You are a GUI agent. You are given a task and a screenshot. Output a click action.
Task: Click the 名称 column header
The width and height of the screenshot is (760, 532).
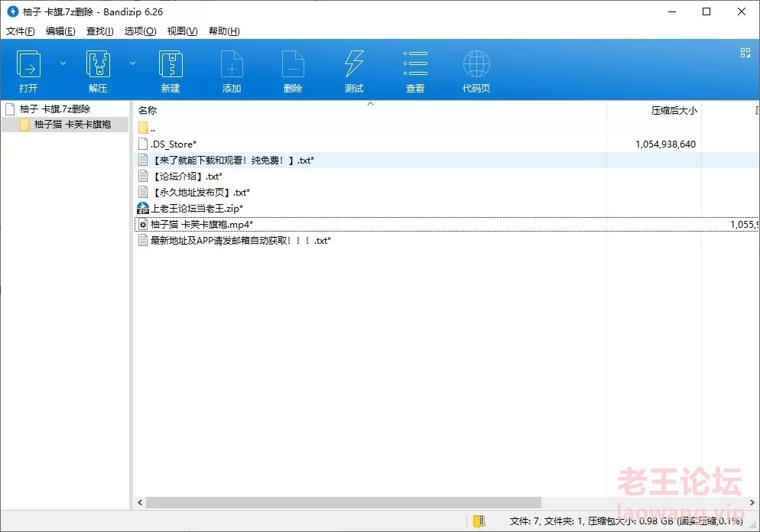coord(148,111)
